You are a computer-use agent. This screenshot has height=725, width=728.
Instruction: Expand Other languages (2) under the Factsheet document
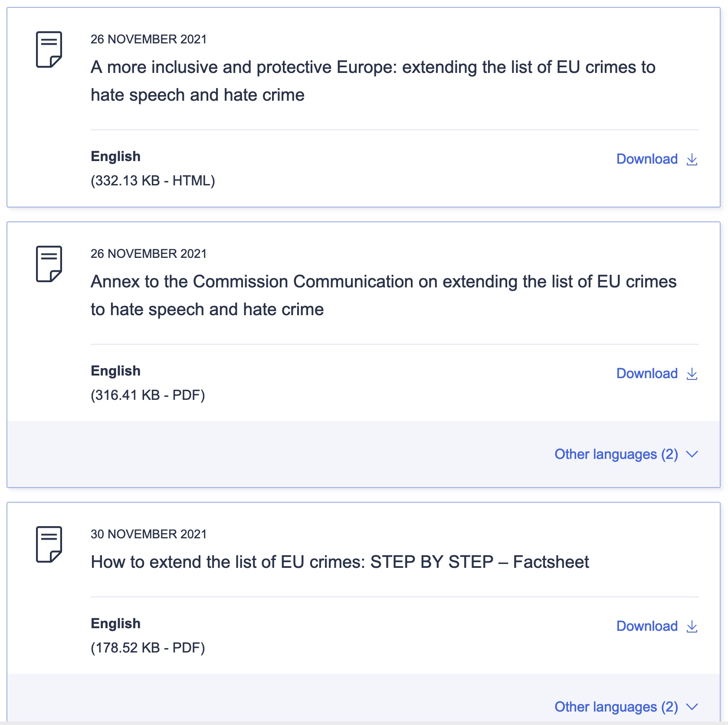616,707
